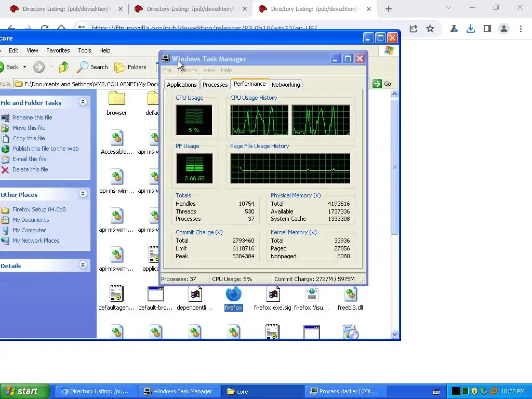Click the Chrome Labs flask icon
Viewport: 532px width, 399px height.
pyautogui.click(x=454, y=29)
